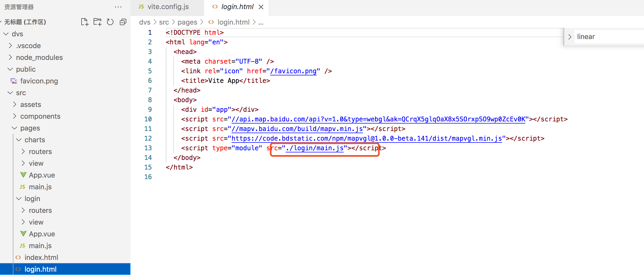
Task: Open the explorer more actions ellipsis menu
Action: (x=118, y=7)
